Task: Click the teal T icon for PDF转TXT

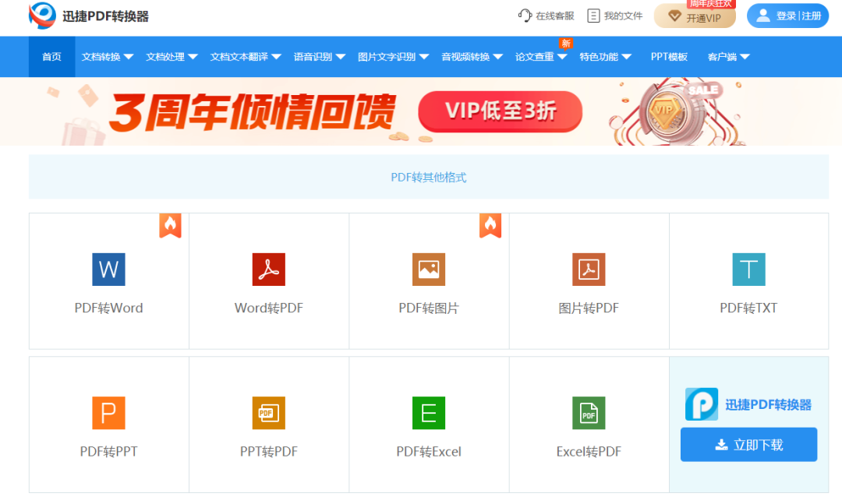Action: click(748, 270)
